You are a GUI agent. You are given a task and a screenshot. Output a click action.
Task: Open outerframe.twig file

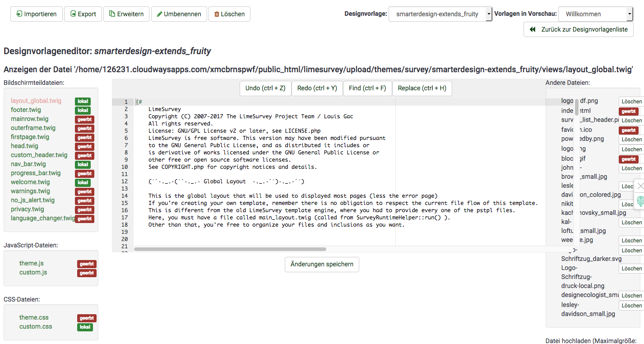33,128
